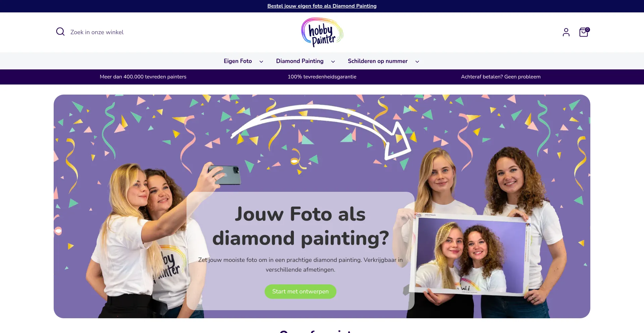
Task: Expand chevron next to Eigen Foto
Action: [261, 61]
